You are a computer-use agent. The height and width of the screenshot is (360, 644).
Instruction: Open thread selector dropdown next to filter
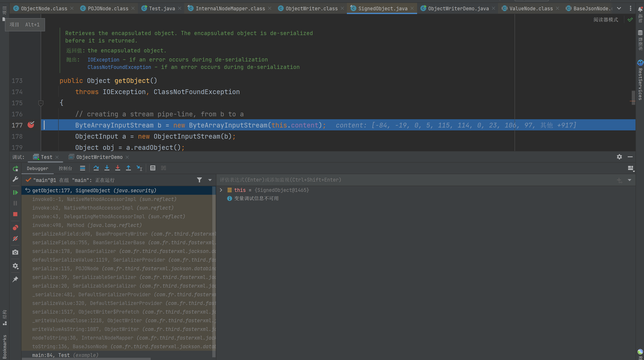point(210,180)
